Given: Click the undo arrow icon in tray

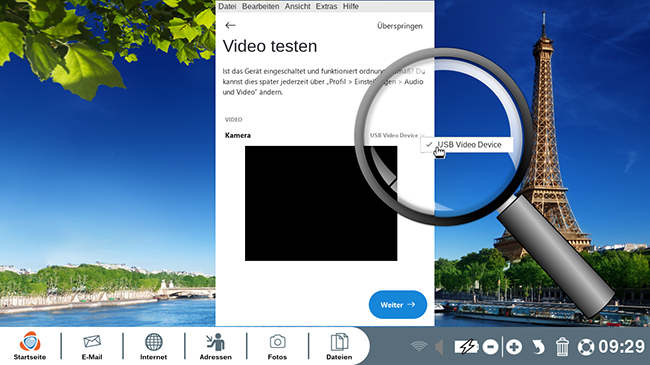Looking at the screenshot, I should point(538,347).
